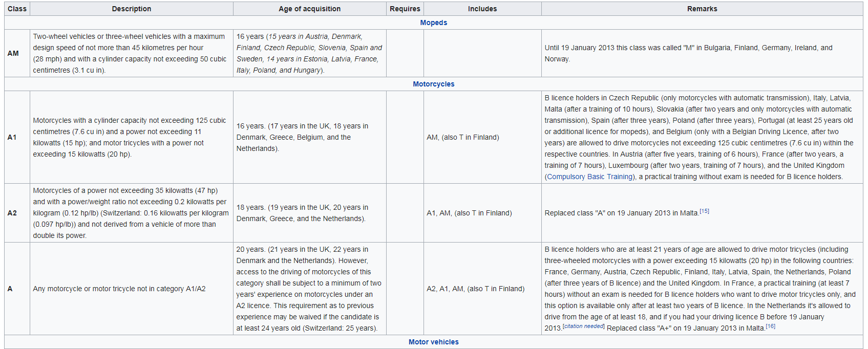The width and height of the screenshot is (868, 349).
Task: Select the Class column header
Action: (x=17, y=9)
